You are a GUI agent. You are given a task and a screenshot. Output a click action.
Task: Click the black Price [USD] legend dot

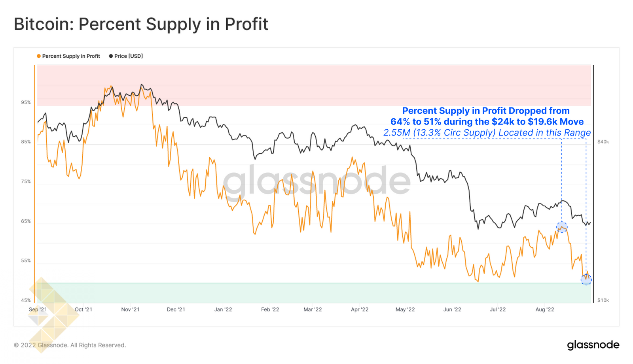coord(111,56)
